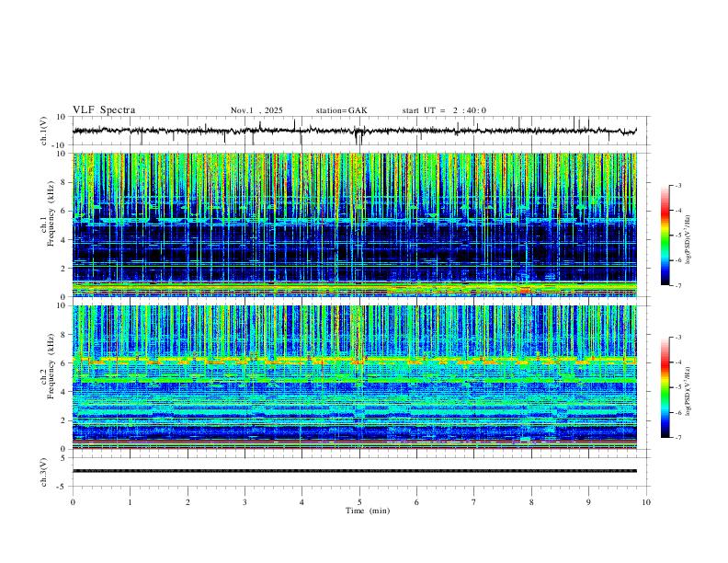Click time axis tick label "7"

coord(474,502)
